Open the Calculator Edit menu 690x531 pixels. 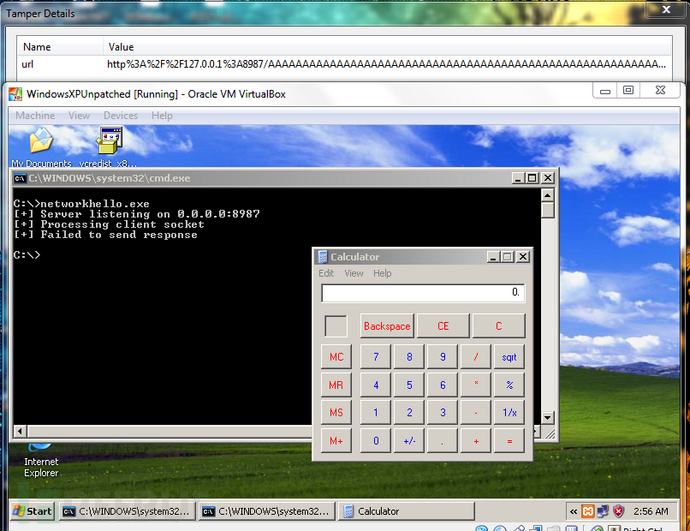click(326, 273)
